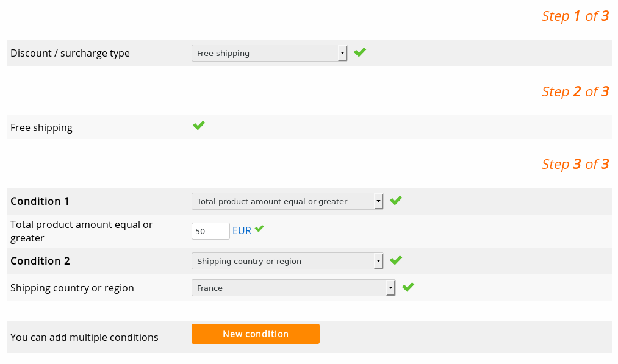Click the checkmark on the Free shipping row
This screenshot has width=618, height=364.
click(x=198, y=126)
